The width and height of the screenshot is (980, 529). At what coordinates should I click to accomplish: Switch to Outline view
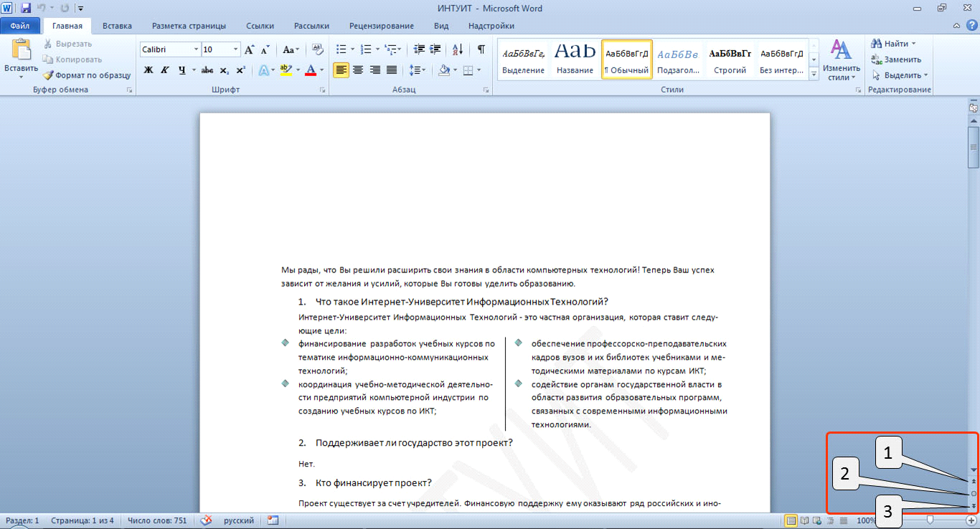[x=831, y=520]
